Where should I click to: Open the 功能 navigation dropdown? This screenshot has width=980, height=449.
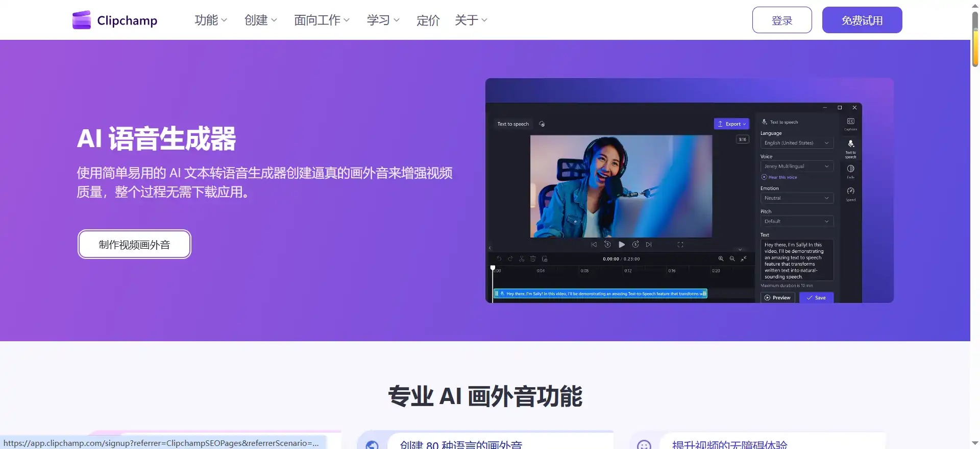click(x=211, y=20)
